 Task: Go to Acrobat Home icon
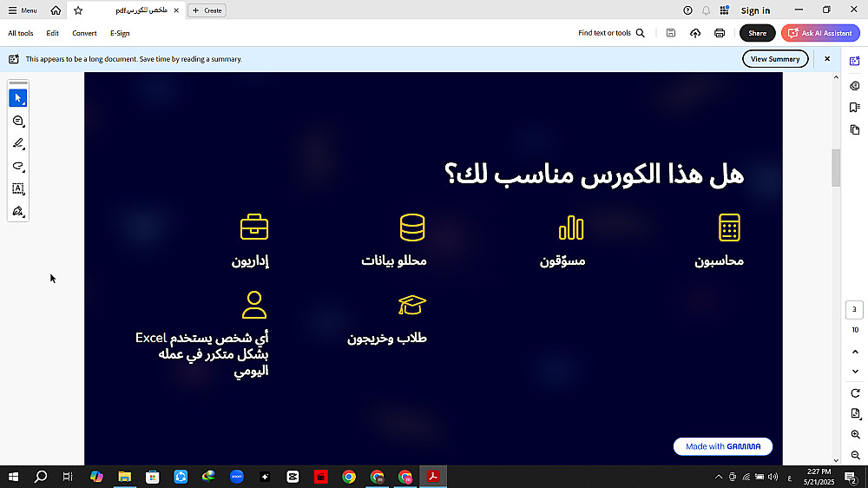tap(56, 10)
